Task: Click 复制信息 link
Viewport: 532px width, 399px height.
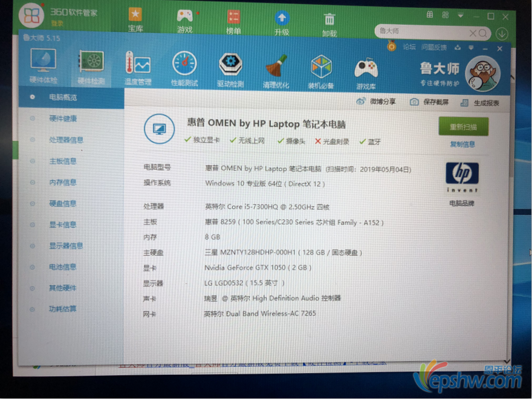Action: tap(462, 144)
